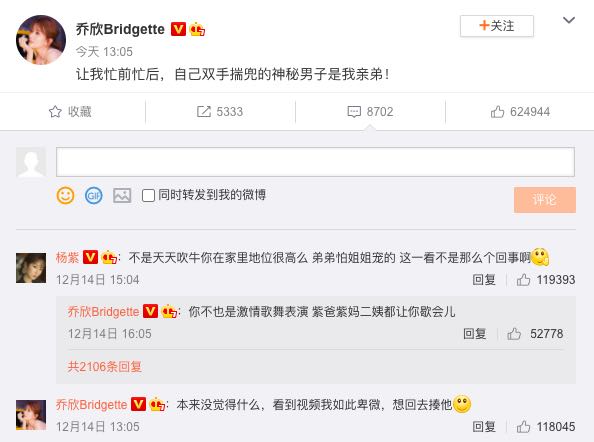
Task: Click the repost icon showing 5333
Action: (204, 112)
